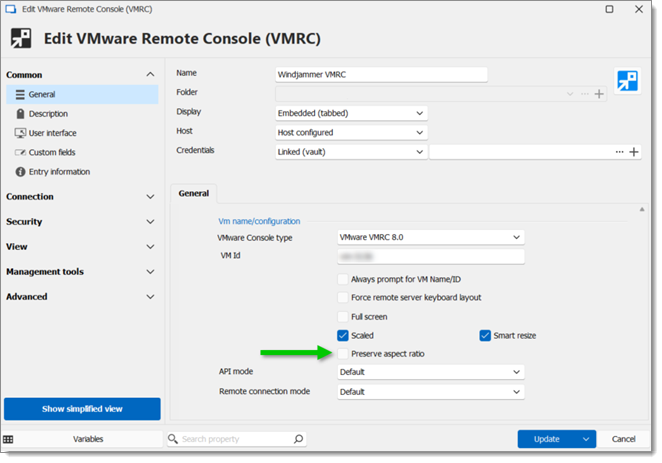Expand the View section
This screenshot has width=662, height=463.
pyautogui.click(x=150, y=246)
